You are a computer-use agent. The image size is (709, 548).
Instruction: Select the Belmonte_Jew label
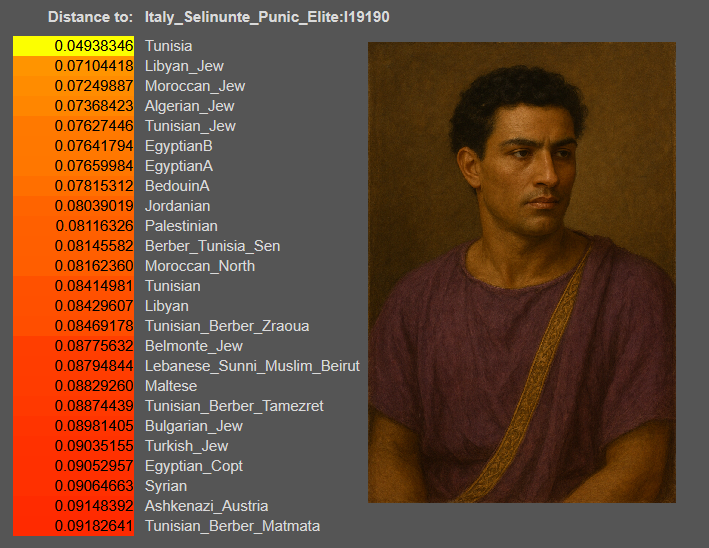pos(194,346)
